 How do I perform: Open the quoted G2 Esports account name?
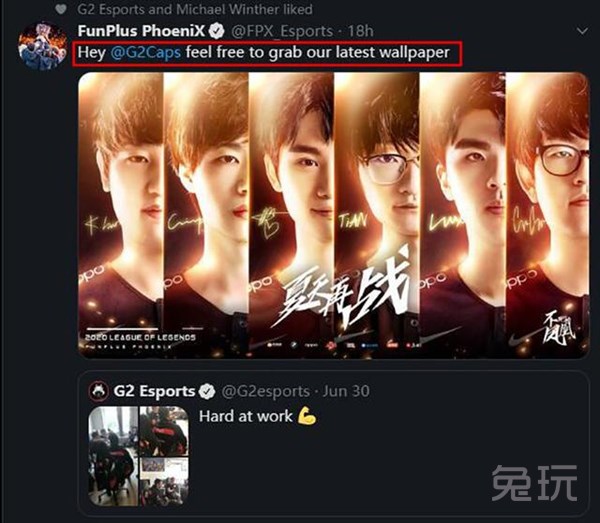pyautogui.click(x=154, y=391)
